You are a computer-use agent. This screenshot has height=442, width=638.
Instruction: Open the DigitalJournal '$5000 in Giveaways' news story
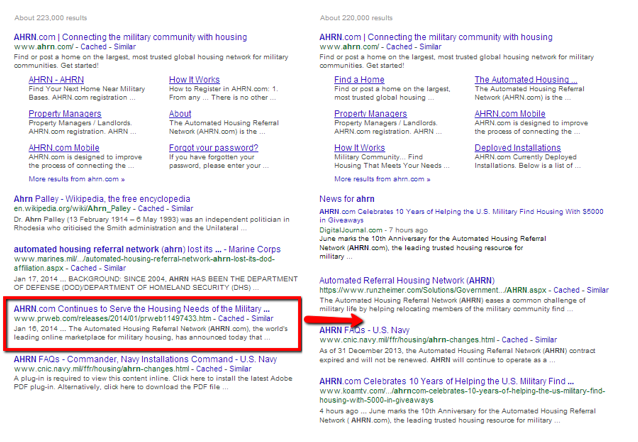pyautogui.click(x=460, y=213)
